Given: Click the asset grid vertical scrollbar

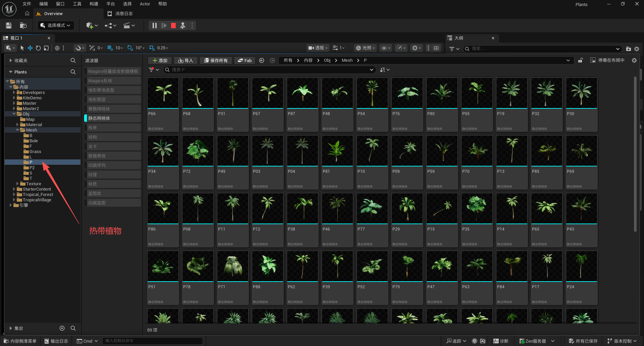Looking at the screenshot, I should click(x=635, y=154).
